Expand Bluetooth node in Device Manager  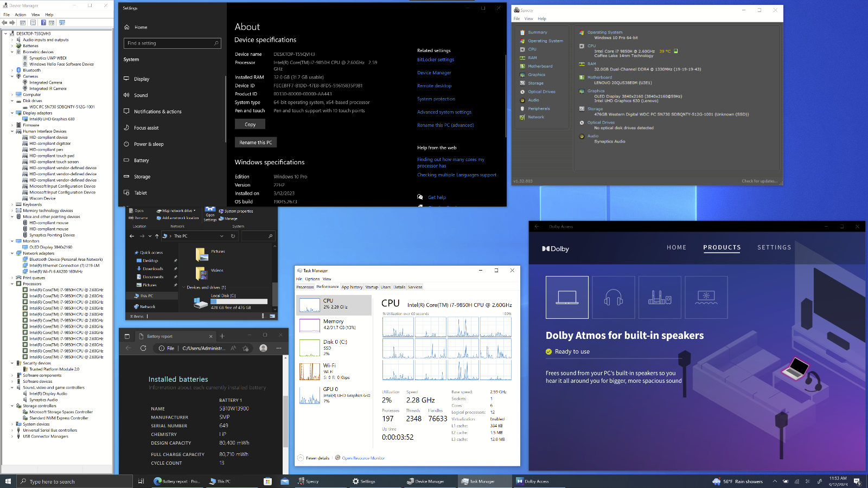(x=12, y=70)
